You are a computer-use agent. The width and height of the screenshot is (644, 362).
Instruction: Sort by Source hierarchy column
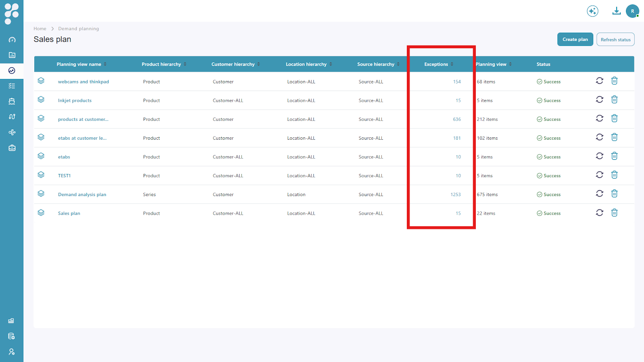[398, 64]
